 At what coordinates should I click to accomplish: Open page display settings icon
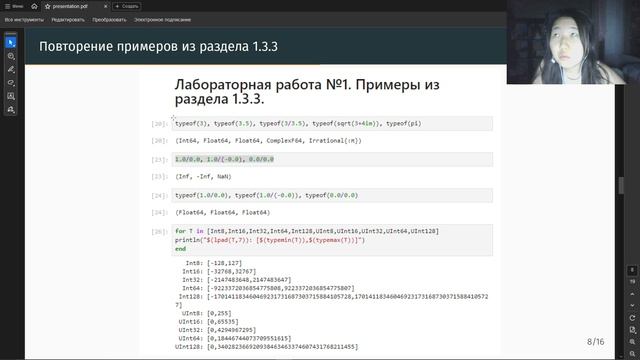tap(632, 330)
